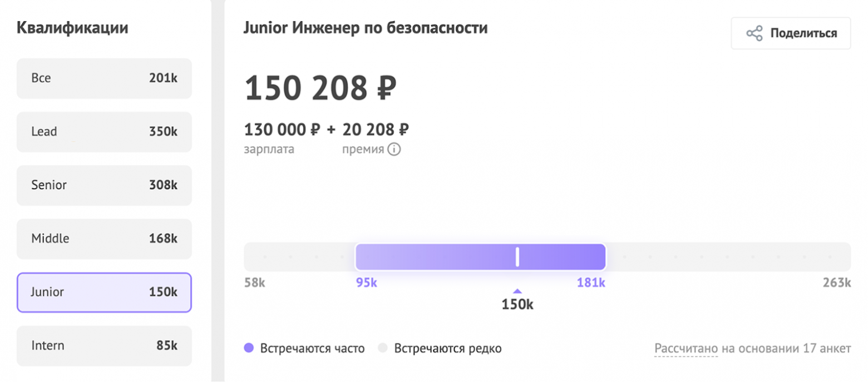Click the 181k upper bound label
Viewport: 868px width, 382px height.
tap(591, 282)
